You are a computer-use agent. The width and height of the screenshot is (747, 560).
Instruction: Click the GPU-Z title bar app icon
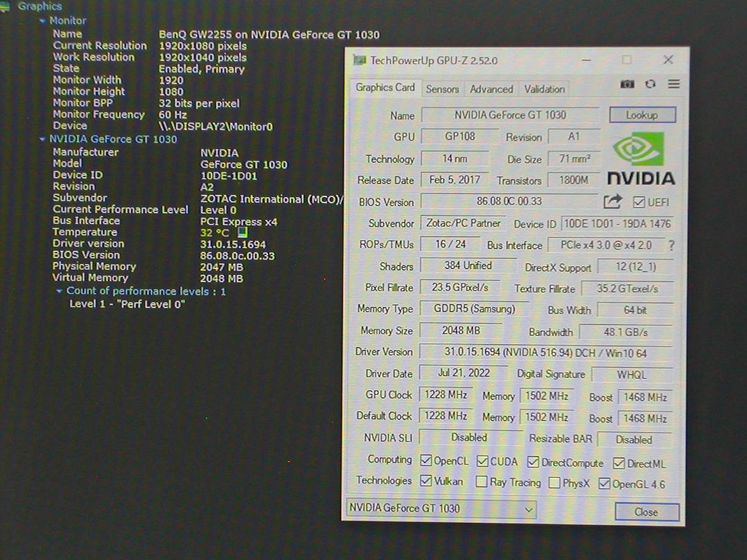click(360, 60)
